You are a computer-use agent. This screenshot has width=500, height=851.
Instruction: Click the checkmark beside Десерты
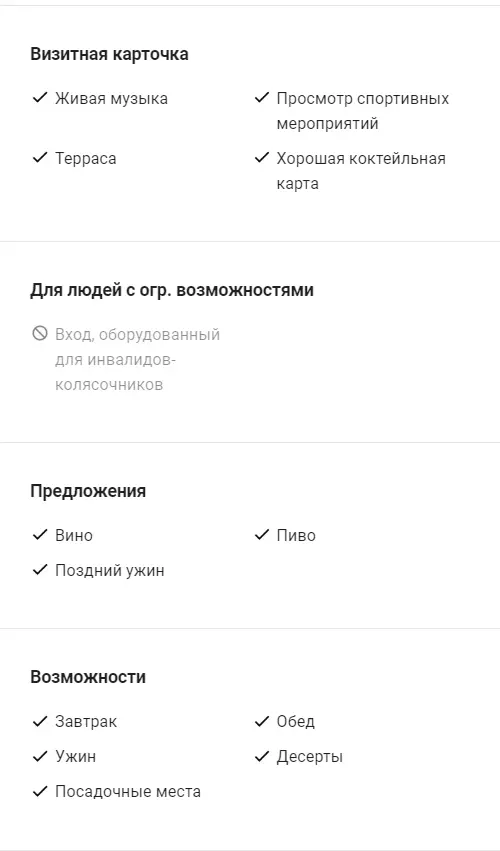click(x=262, y=756)
